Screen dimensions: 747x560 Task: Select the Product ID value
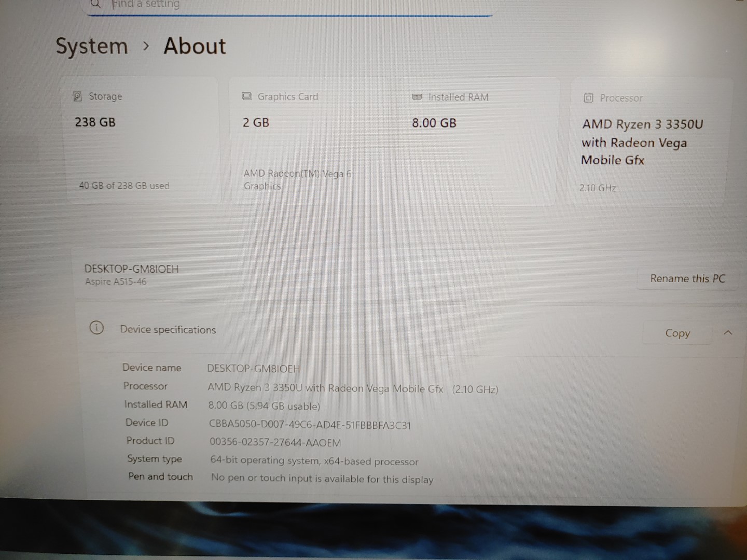click(275, 443)
